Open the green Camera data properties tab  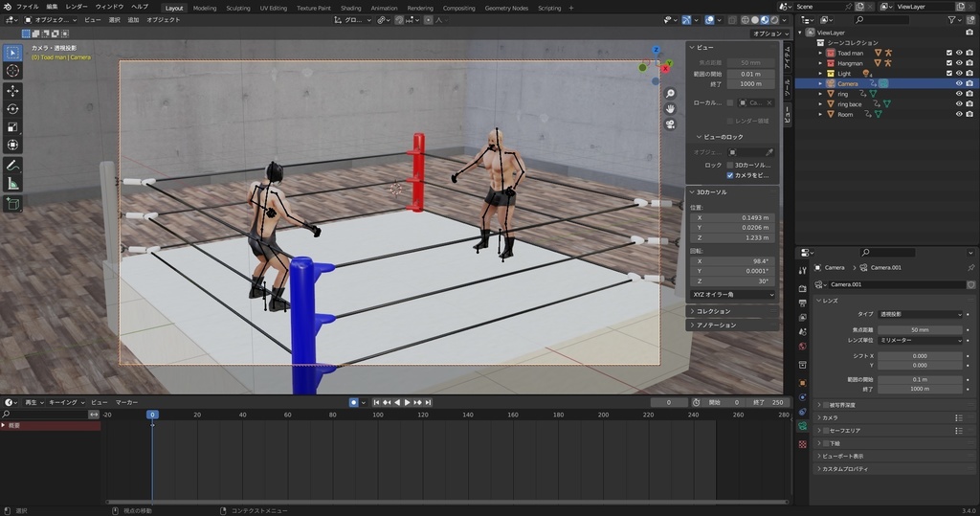803,426
